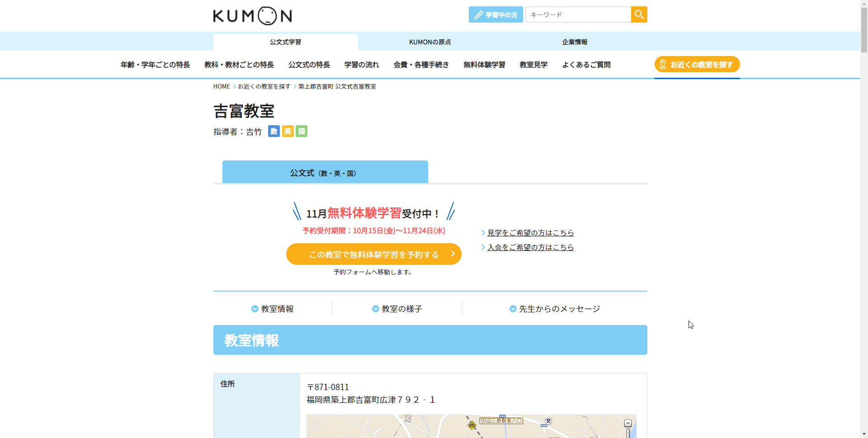Click the scrollbar down arrow

[864, 434]
